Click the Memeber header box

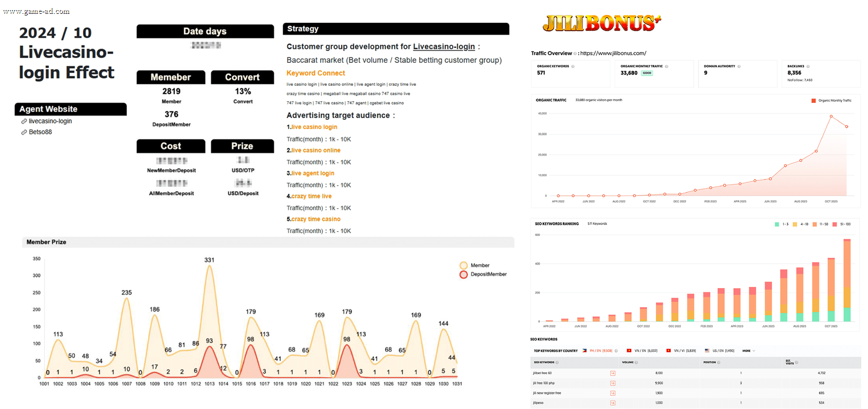point(171,77)
